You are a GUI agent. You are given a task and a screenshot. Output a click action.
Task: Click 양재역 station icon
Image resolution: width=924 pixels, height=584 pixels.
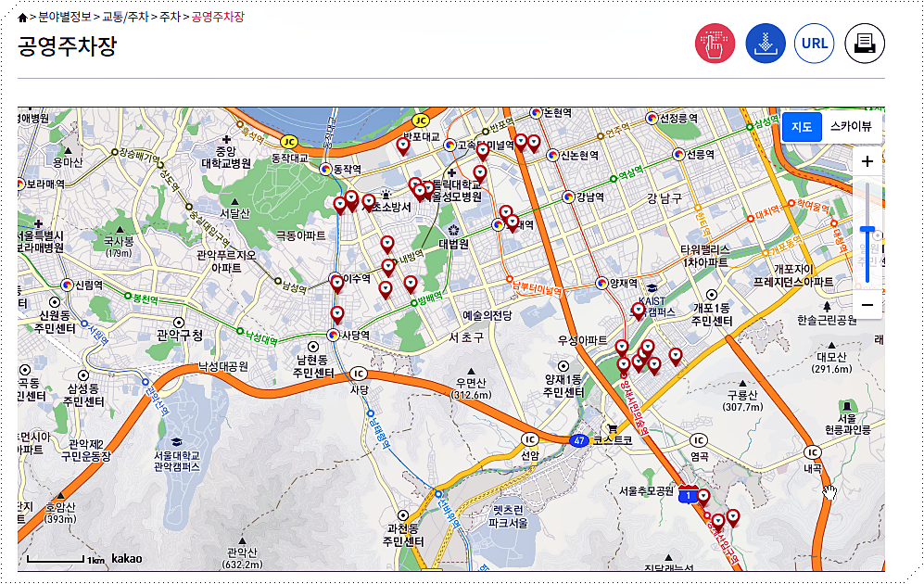(601, 283)
